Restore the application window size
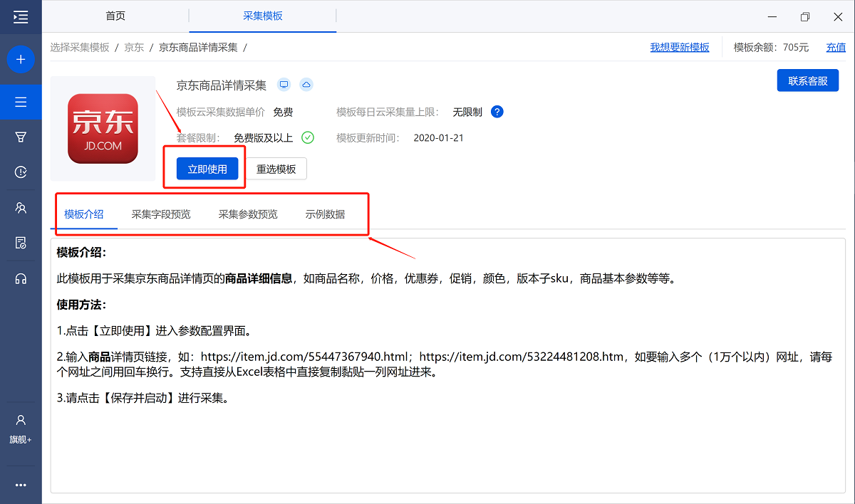 tap(805, 16)
